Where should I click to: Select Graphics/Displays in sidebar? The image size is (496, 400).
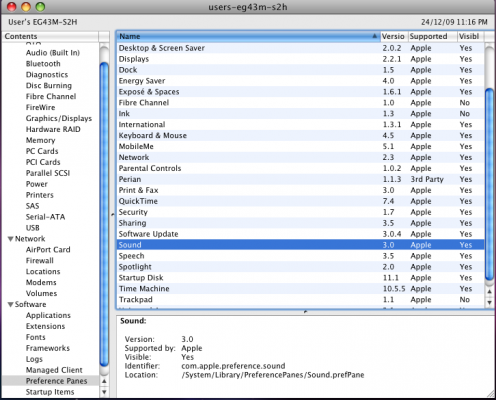(59, 118)
